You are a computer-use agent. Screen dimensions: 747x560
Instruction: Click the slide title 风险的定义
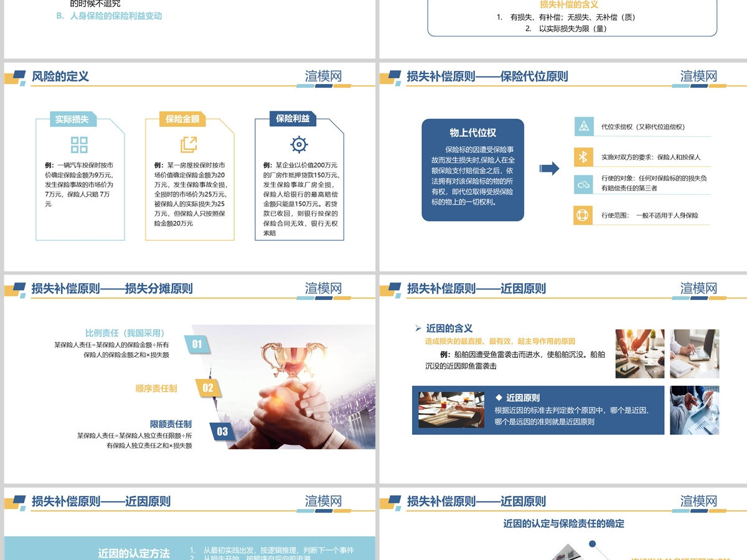point(60,77)
